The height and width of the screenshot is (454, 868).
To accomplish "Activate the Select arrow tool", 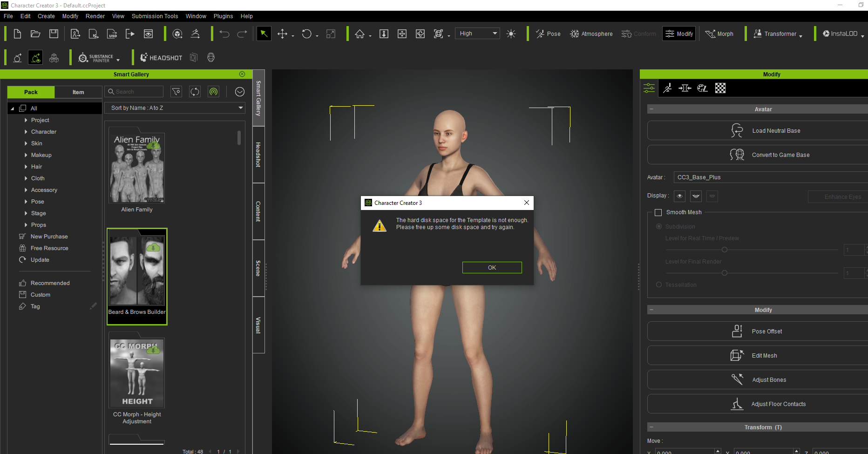I will [x=264, y=34].
